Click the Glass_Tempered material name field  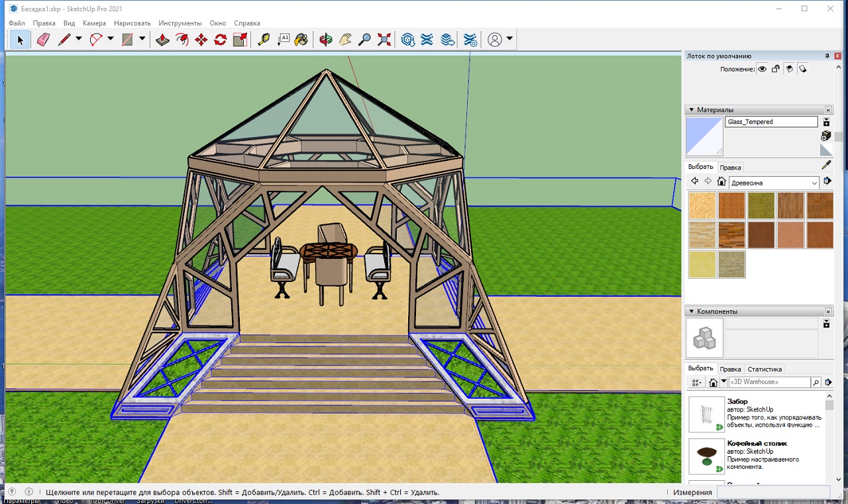770,122
